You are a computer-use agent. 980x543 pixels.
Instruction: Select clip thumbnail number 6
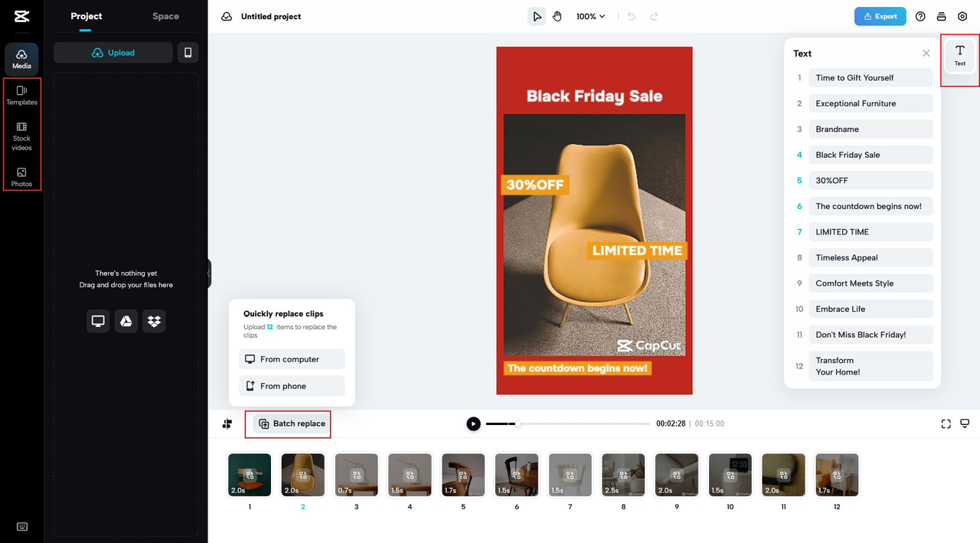click(x=516, y=475)
